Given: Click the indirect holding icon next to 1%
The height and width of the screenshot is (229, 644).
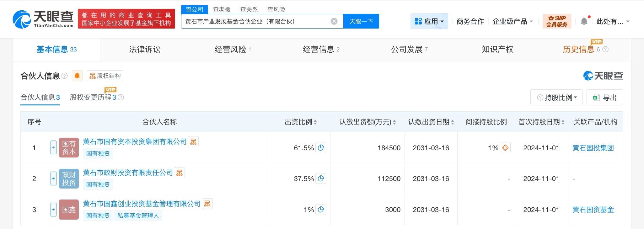Looking at the screenshot, I should coord(505,148).
